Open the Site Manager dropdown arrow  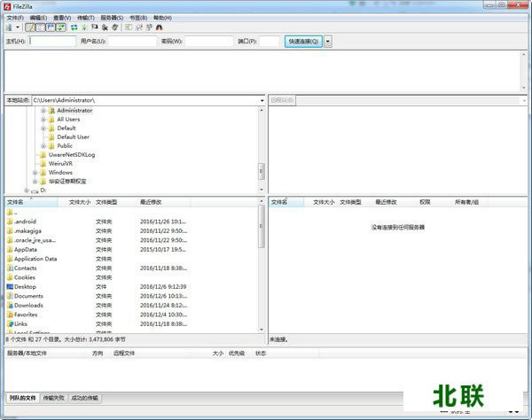click(18, 27)
